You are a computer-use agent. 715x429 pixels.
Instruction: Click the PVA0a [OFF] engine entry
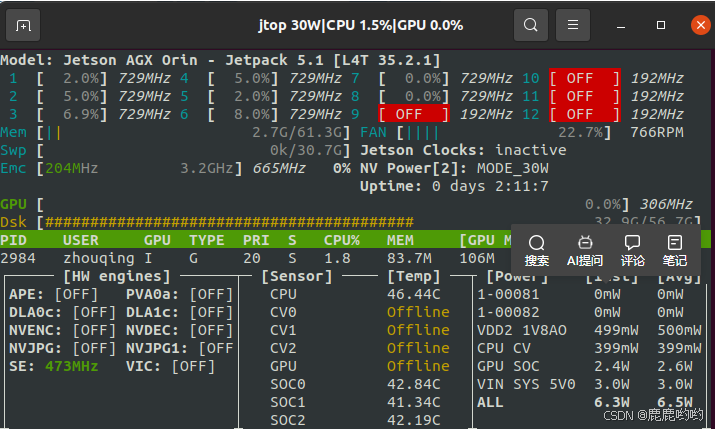tap(180, 295)
